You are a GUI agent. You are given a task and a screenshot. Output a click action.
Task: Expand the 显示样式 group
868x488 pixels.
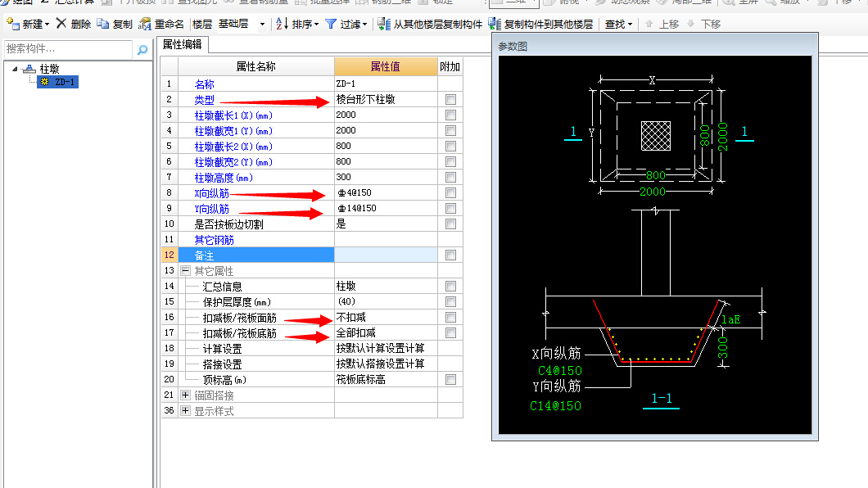click(185, 410)
